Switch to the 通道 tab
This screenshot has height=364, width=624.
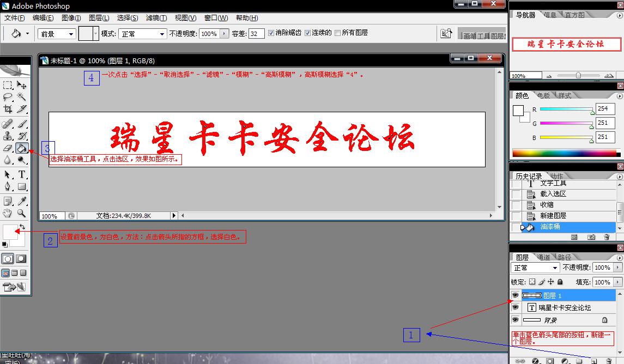click(543, 257)
